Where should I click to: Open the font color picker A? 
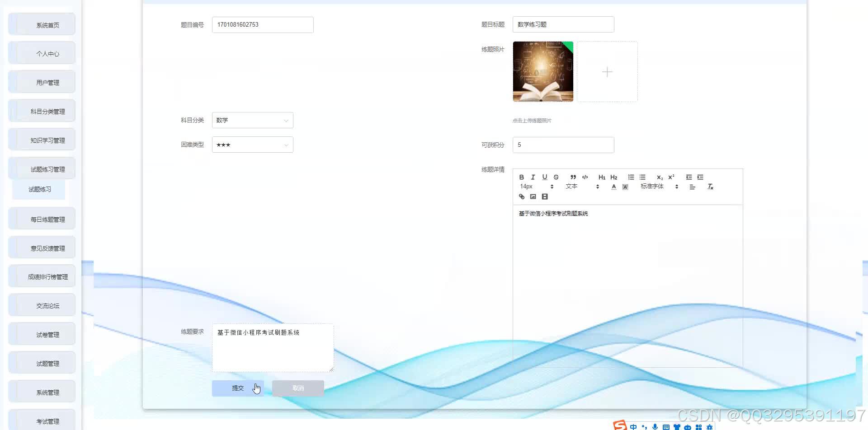click(613, 186)
